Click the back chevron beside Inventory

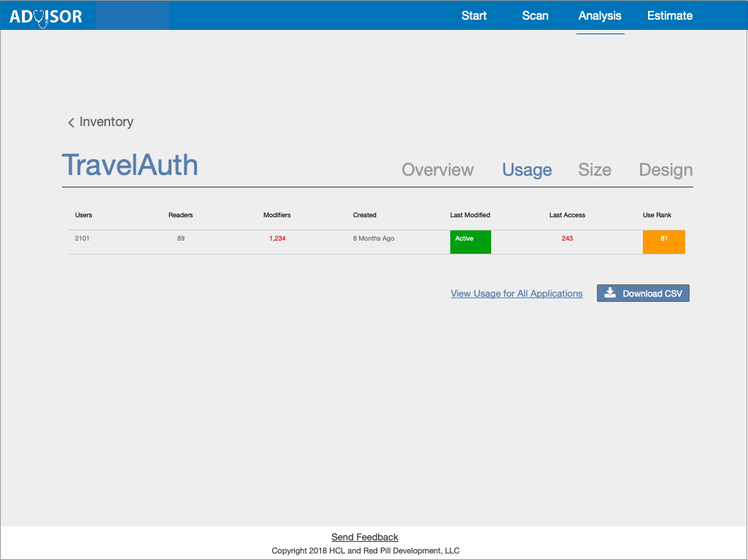click(x=71, y=122)
